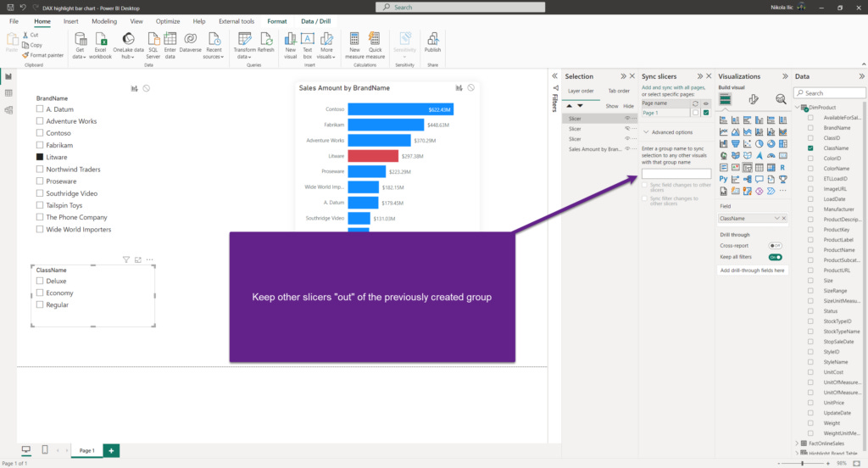The width and height of the screenshot is (868, 468).
Task: Open Analytics tab in Visualizations pane
Action: point(781,99)
